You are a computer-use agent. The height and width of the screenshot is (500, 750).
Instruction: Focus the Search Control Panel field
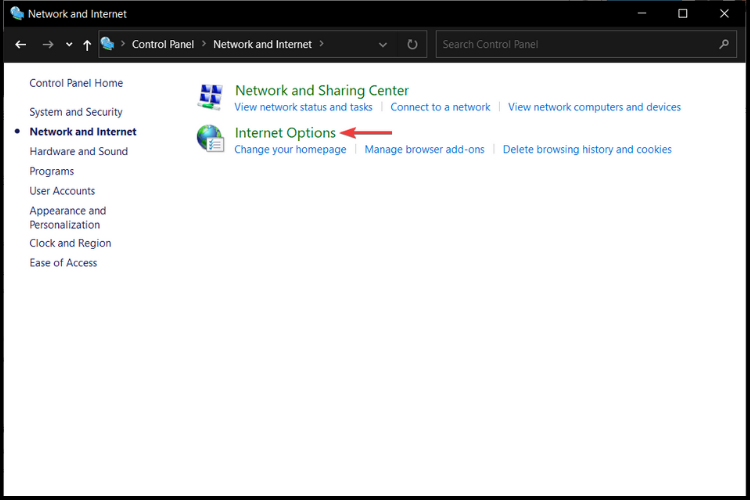click(586, 44)
